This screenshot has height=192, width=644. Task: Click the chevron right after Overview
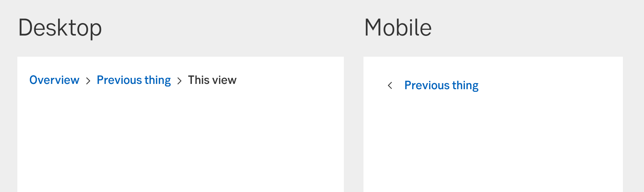pos(88,81)
